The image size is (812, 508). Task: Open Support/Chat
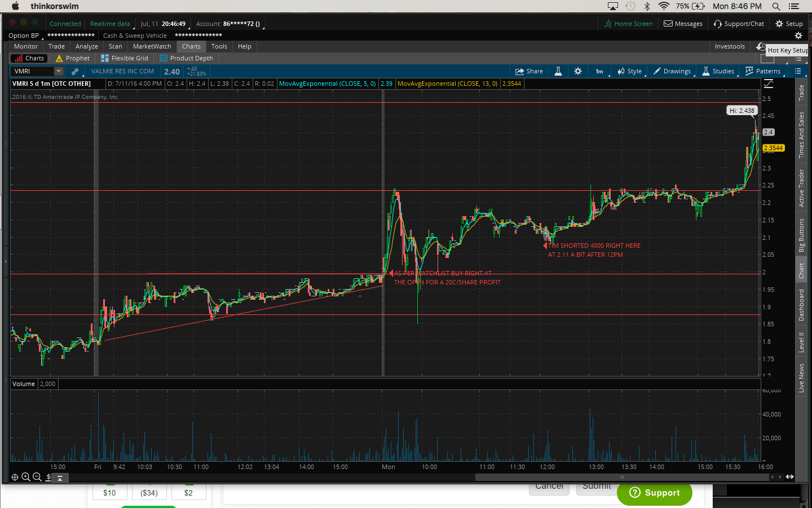point(739,24)
